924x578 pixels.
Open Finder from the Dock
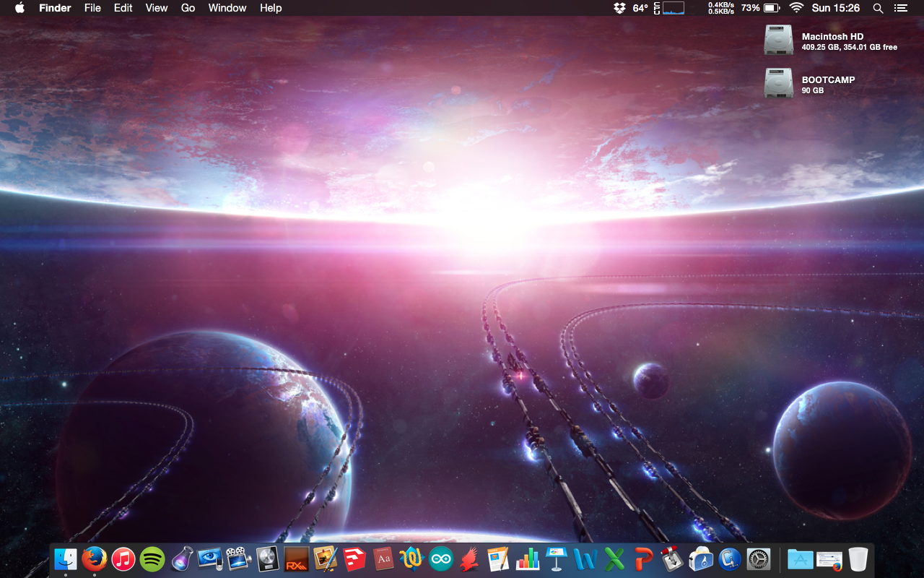click(x=66, y=558)
